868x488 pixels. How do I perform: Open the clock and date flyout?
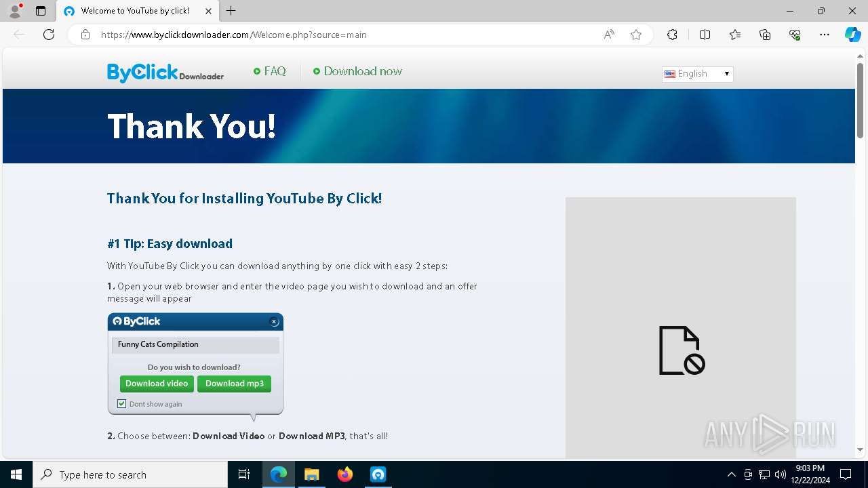tap(810, 474)
